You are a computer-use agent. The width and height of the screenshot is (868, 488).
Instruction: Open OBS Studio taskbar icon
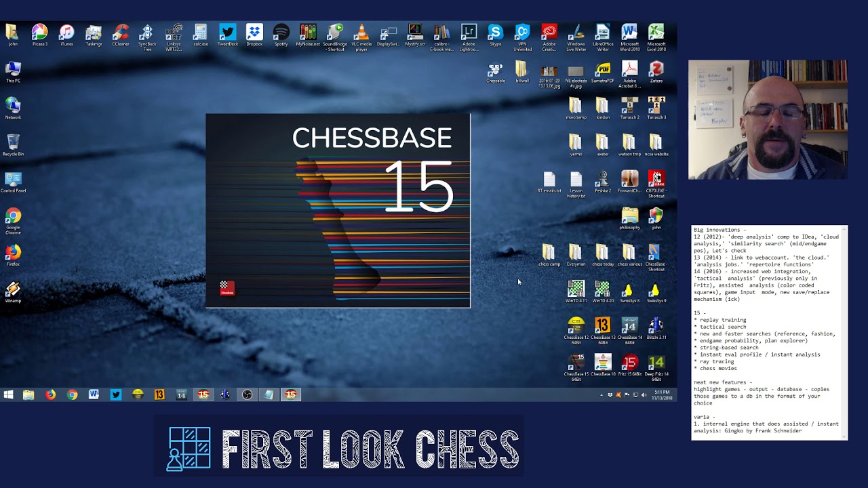(x=247, y=394)
